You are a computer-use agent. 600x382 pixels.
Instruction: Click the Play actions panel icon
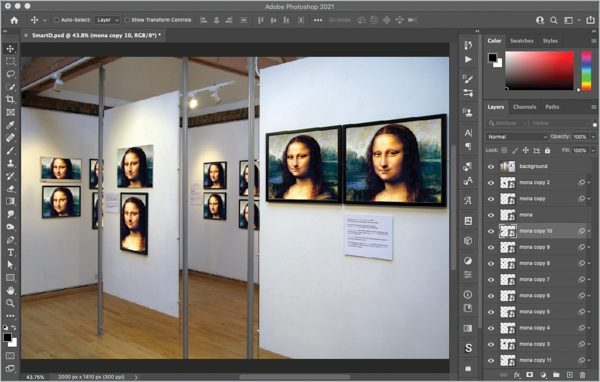[x=468, y=59]
